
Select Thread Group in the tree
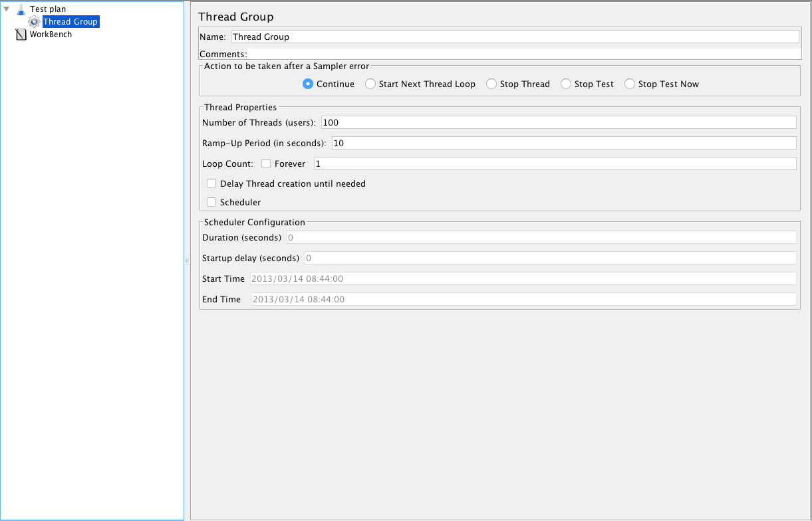[x=70, y=22]
